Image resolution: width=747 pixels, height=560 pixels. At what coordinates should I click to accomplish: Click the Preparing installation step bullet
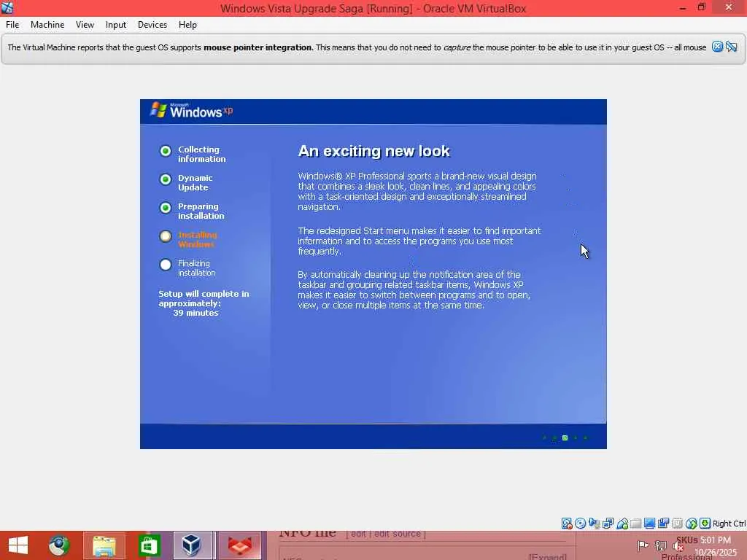click(x=166, y=208)
